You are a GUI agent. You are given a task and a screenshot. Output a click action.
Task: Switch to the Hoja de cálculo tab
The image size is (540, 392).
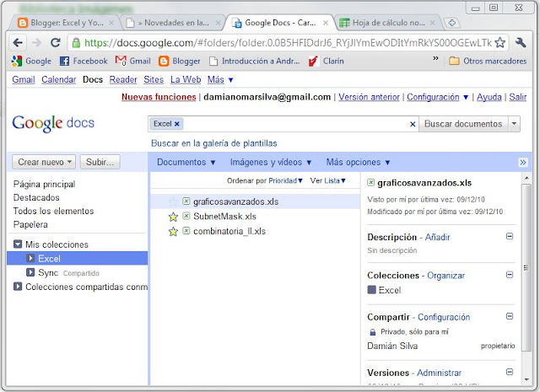[x=387, y=23]
